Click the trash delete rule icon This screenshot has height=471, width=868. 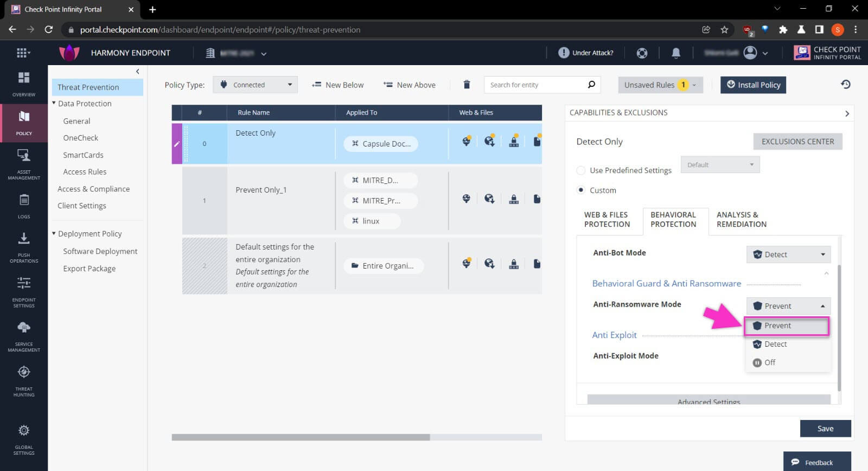click(467, 85)
